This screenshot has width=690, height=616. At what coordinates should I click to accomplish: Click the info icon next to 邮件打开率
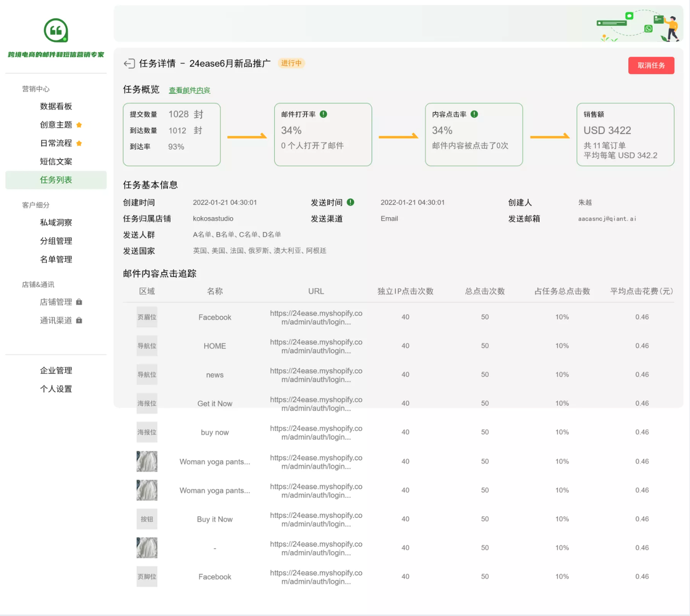323,114
